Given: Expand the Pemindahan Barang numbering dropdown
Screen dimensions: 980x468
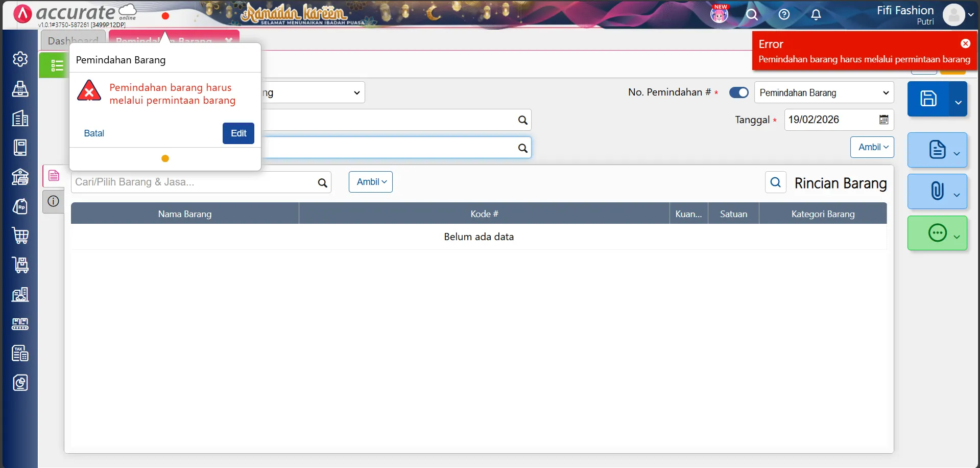Looking at the screenshot, I should tap(824, 92).
